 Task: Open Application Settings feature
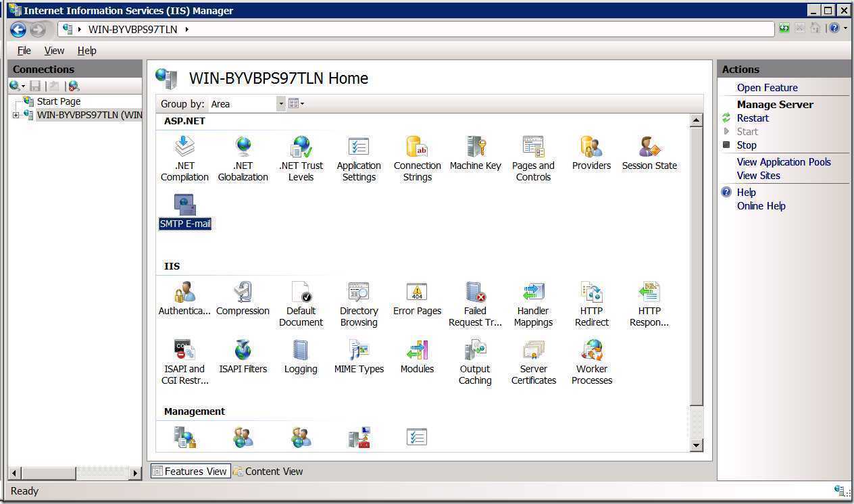pos(359,159)
